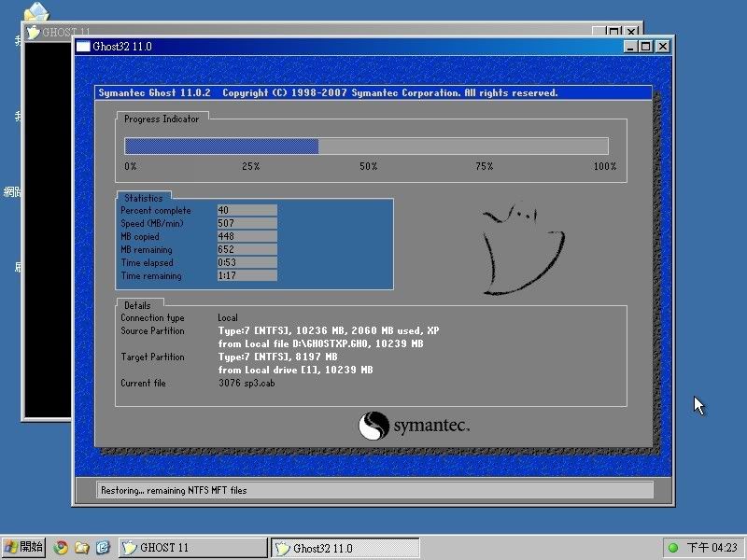Click 'from Local drive [1], 10239 MB' line
The image size is (747, 560).
[295, 370]
